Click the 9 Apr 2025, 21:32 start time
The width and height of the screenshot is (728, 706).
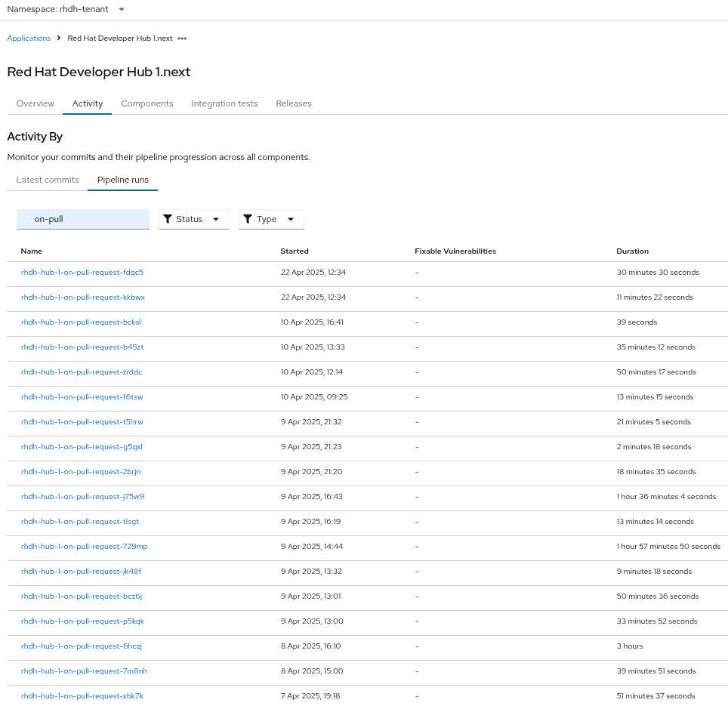click(x=311, y=422)
